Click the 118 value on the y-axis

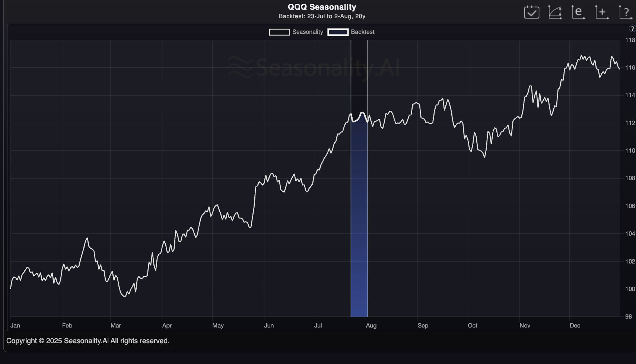[630, 40]
